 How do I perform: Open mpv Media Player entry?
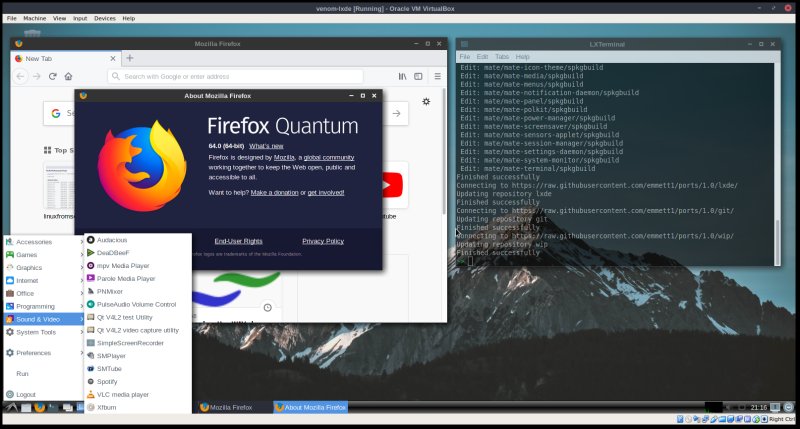(x=138, y=266)
